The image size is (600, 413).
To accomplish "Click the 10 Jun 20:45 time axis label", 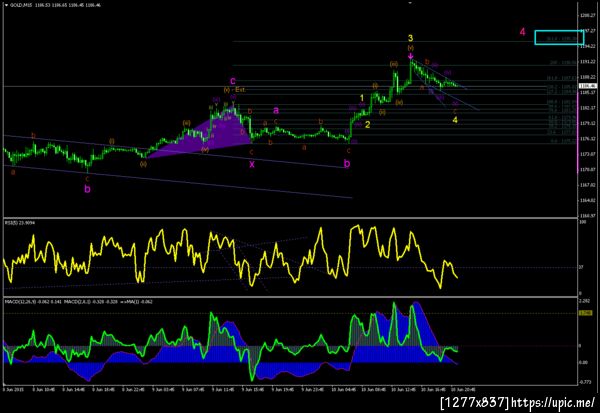I will (x=463, y=390).
